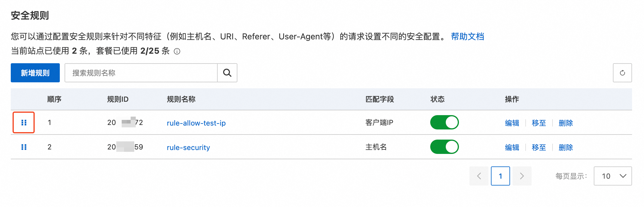Click the 新增规则 button
This screenshot has height=207, width=644.
[35, 73]
